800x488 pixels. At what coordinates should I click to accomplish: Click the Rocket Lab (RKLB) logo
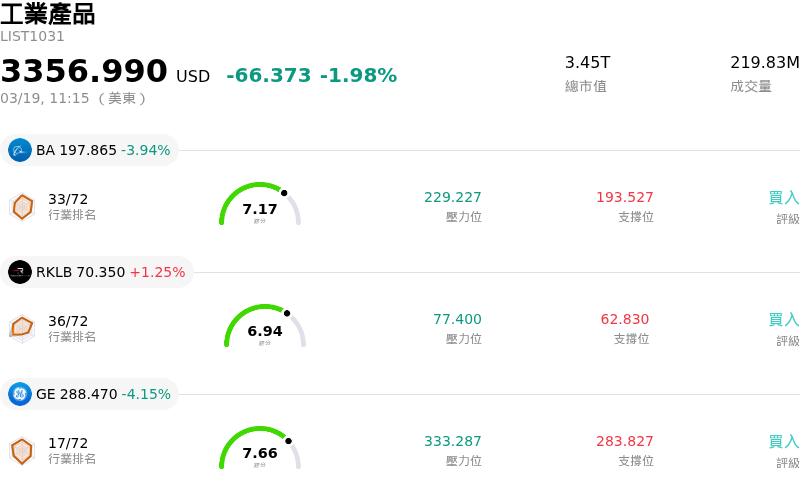coord(20,272)
